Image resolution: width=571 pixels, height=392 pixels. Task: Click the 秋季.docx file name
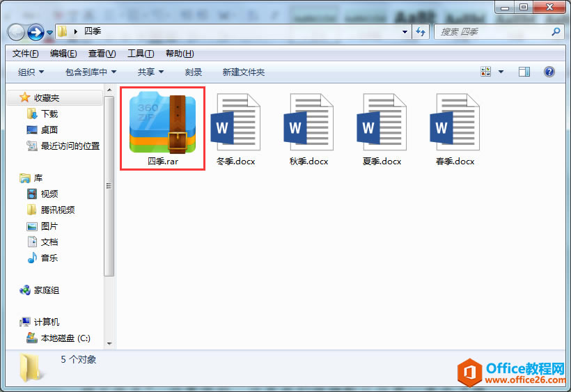308,162
